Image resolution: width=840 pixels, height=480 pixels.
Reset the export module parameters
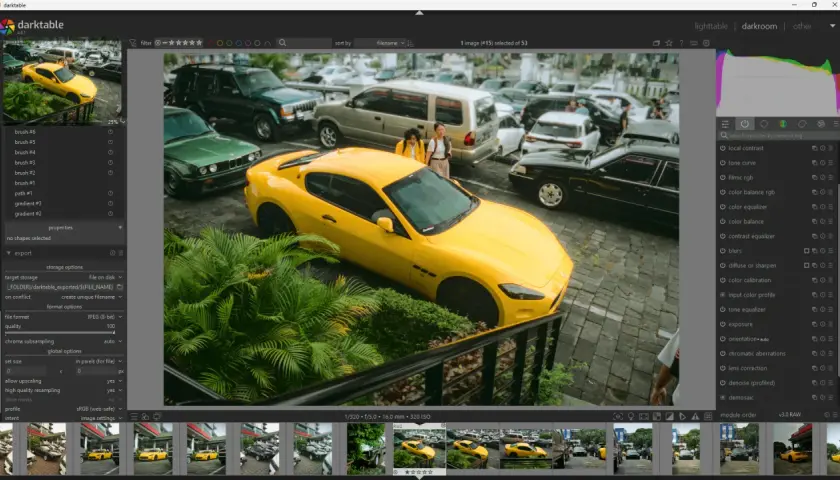coord(112,253)
